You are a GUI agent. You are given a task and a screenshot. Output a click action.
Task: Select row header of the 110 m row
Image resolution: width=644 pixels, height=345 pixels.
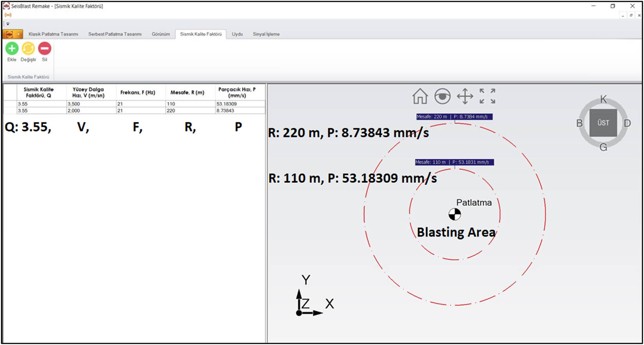coord(10,104)
